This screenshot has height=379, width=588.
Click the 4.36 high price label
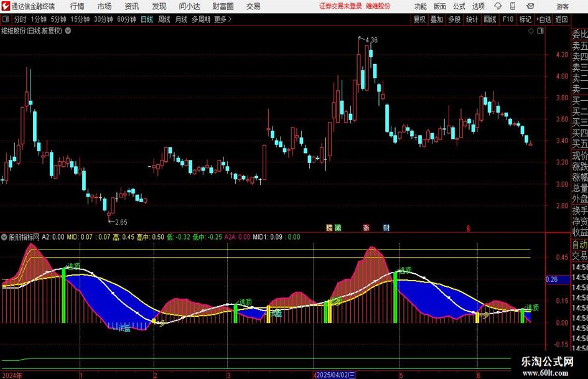tap(371, 40)
